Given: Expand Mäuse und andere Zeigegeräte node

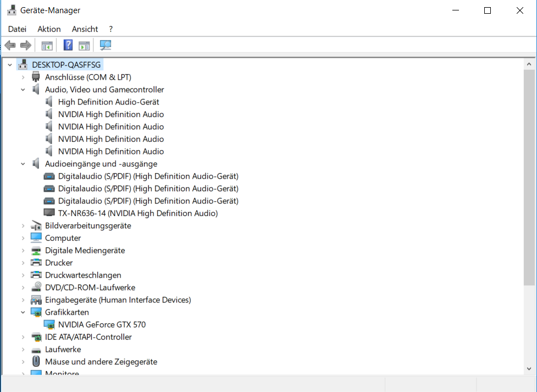Looking at the screenshot, I should click(23, 362).
